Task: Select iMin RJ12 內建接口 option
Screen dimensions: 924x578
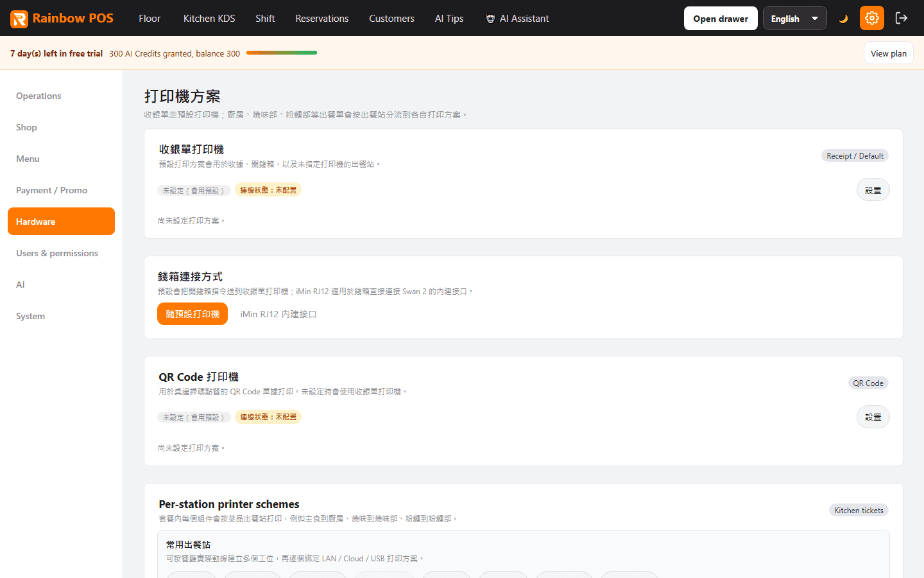Action: [278, 314]
